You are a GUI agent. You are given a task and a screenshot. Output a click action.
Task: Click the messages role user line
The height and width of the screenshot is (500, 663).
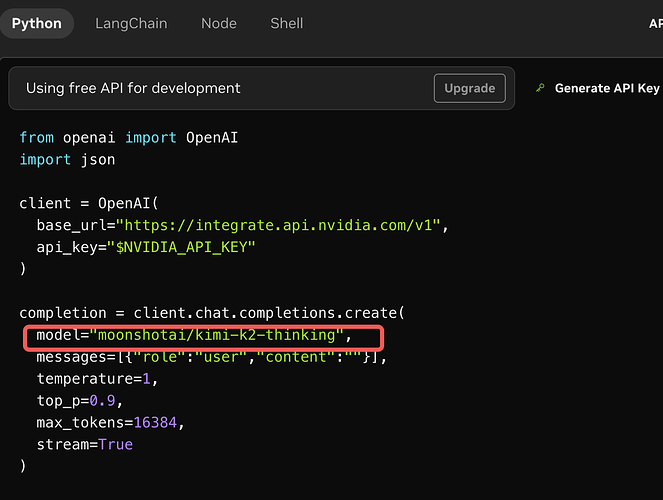tap(211, 357)
